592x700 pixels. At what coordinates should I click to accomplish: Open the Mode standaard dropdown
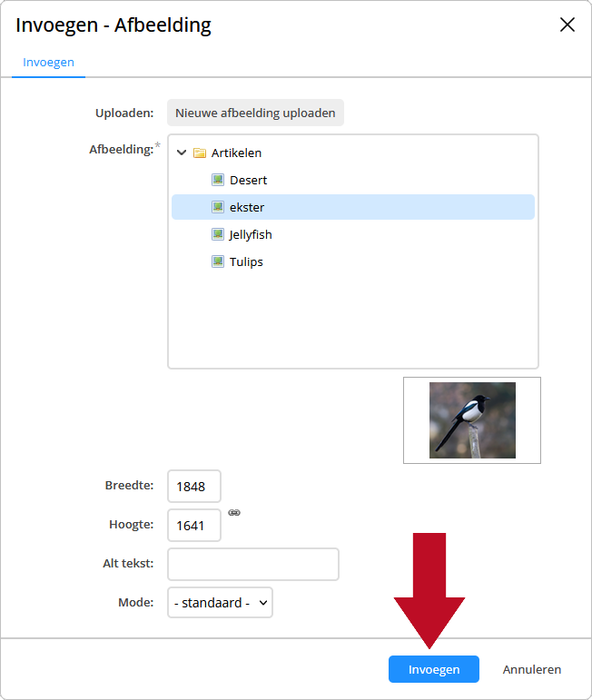220,603
